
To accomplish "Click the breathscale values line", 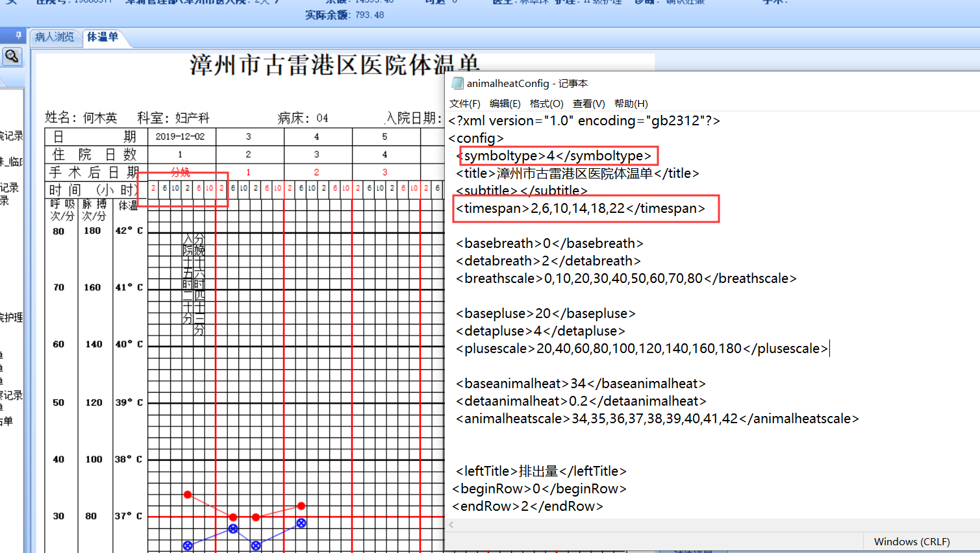I will click(626, 278).
